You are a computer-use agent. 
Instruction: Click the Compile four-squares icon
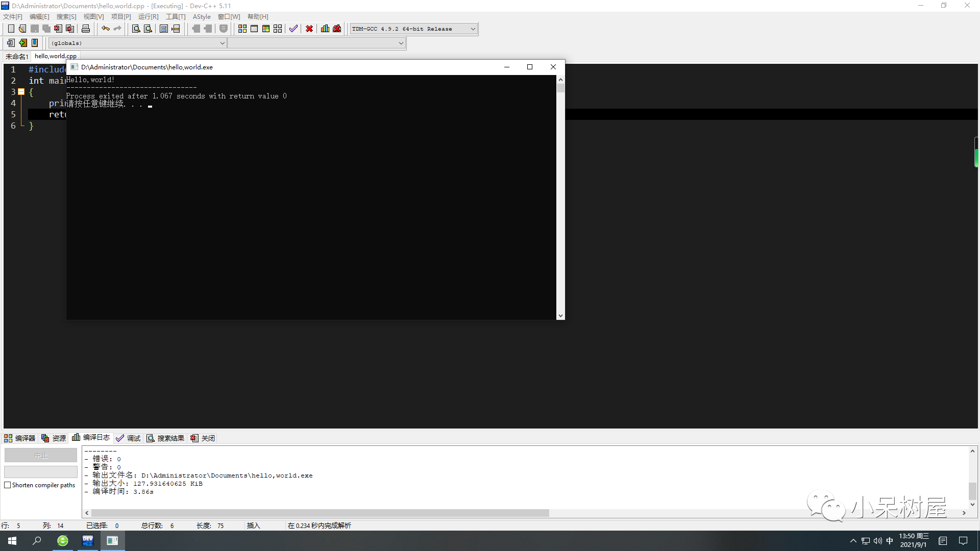[242, 29]
